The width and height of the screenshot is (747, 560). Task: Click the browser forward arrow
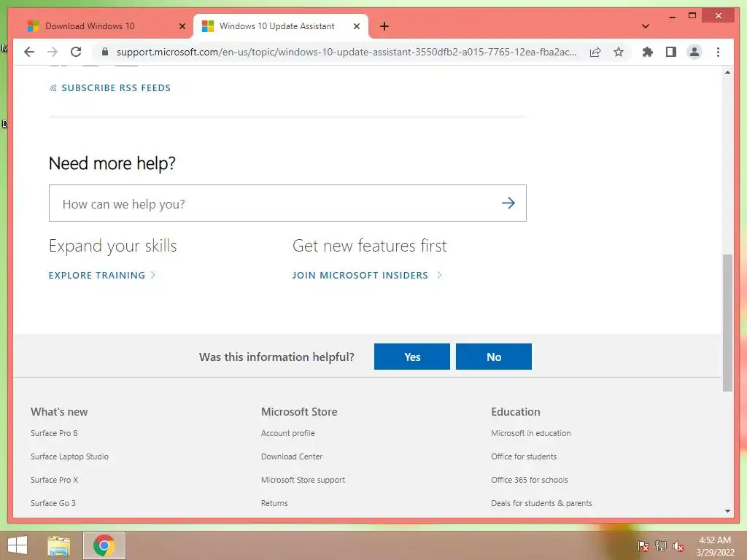tap(53, 52)
